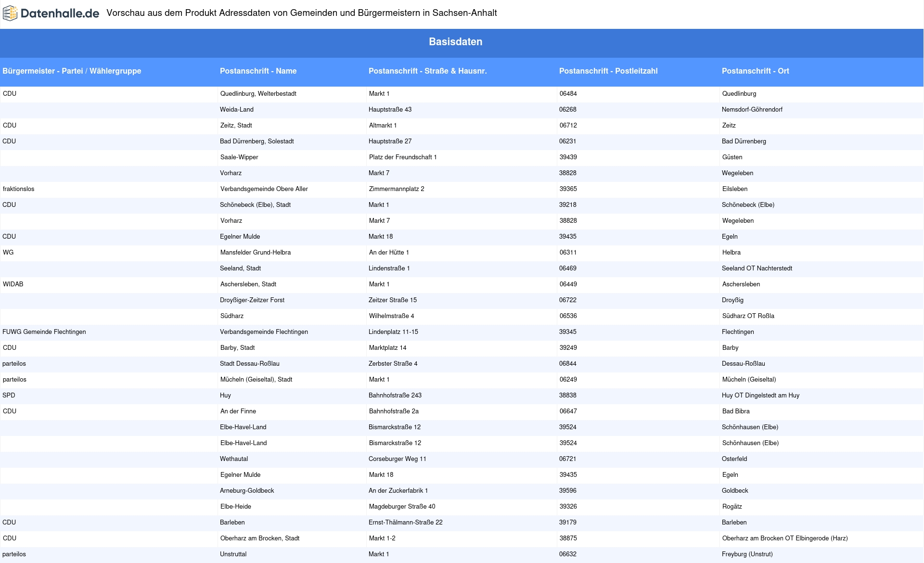
Task: Select column header Postanschrift - Ort
Action: [x=755, y=71]
